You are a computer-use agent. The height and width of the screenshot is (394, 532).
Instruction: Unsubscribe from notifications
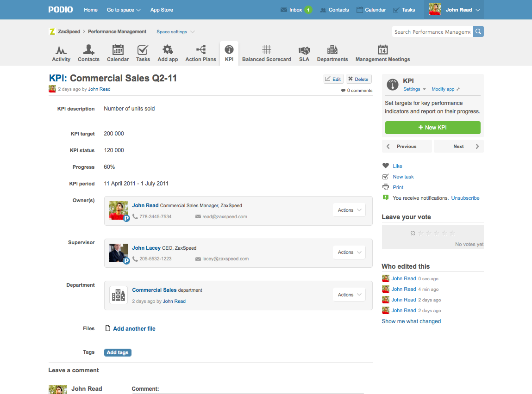465,198
